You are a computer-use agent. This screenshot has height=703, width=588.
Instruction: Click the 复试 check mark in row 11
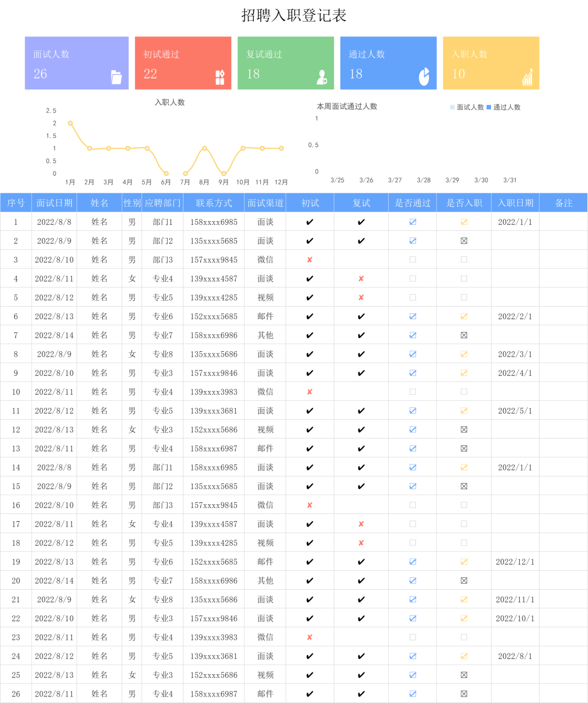click(x=361, y=411)
